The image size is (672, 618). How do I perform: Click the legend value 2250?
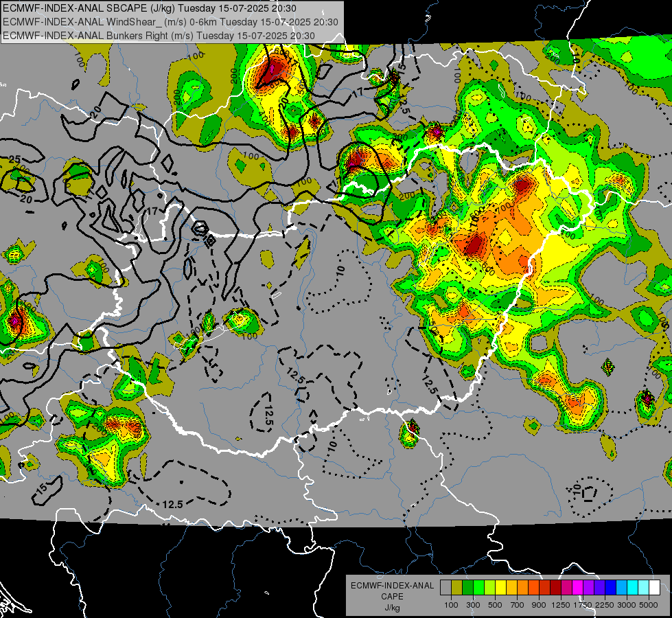coord(605,605)
